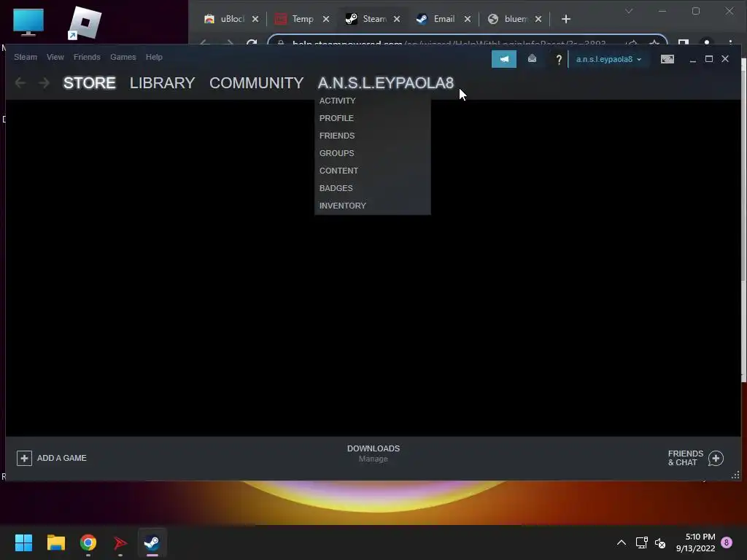
Task: Close the uBlock tab in Chrome
Action: coord(255,19)
